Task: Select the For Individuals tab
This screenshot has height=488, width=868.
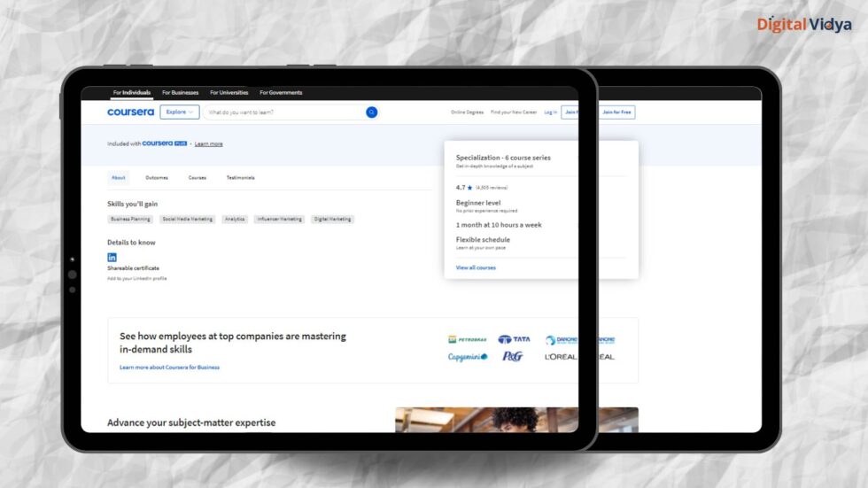Action: (x=132, y=92)
